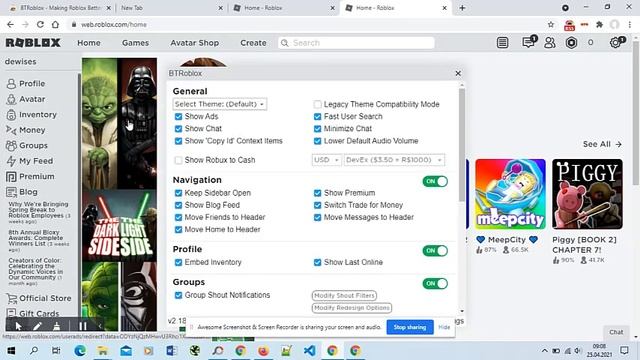Viewport: 640px width, 360px height.
Task: Open the DevEx rate dropdown
Action: pos(394,160)
